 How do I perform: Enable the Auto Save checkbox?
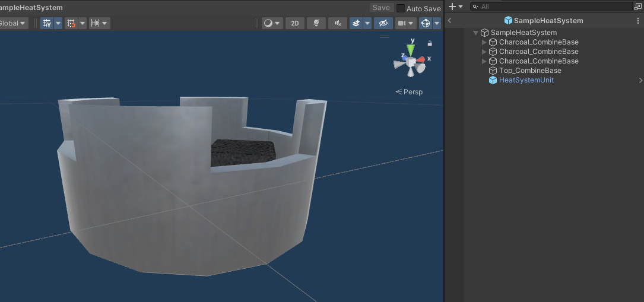point(401,8)
